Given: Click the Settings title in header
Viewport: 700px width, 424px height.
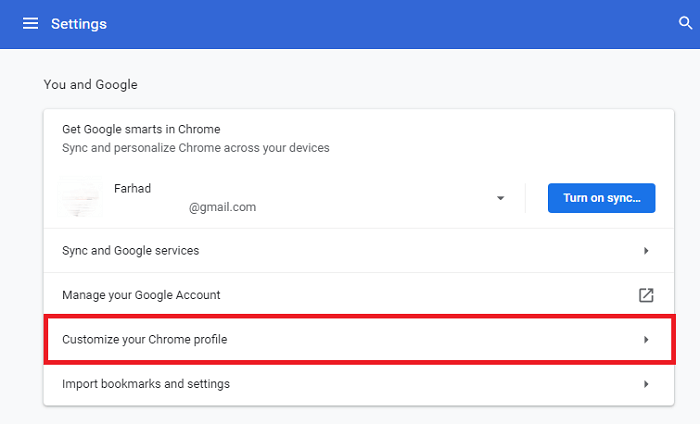Looking at the screenshot, I should coord(79,23).
